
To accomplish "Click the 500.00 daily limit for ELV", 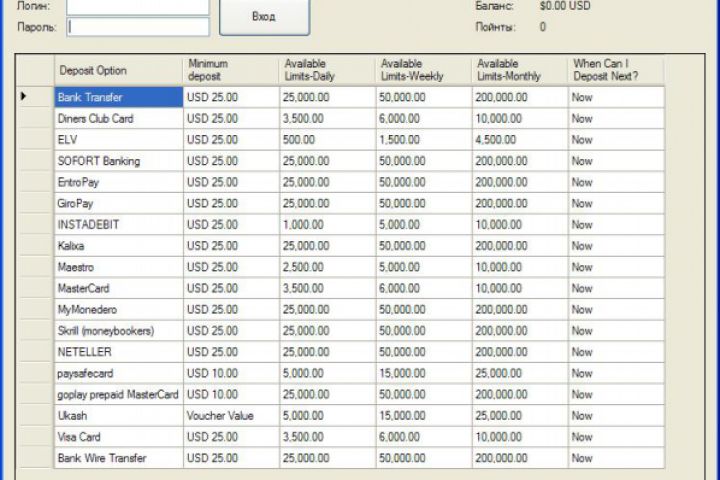I will [x=327, y=140].
